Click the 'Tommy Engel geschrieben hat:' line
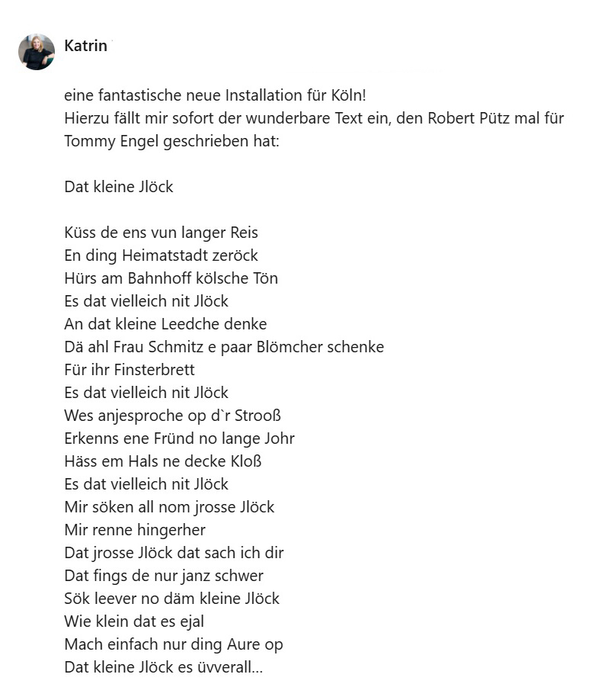Screen dimensions: 608x700 (172, 142)
